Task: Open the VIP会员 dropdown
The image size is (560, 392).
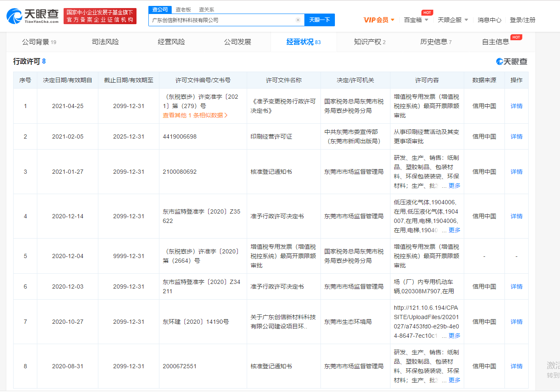Action: tap(379, 20)
